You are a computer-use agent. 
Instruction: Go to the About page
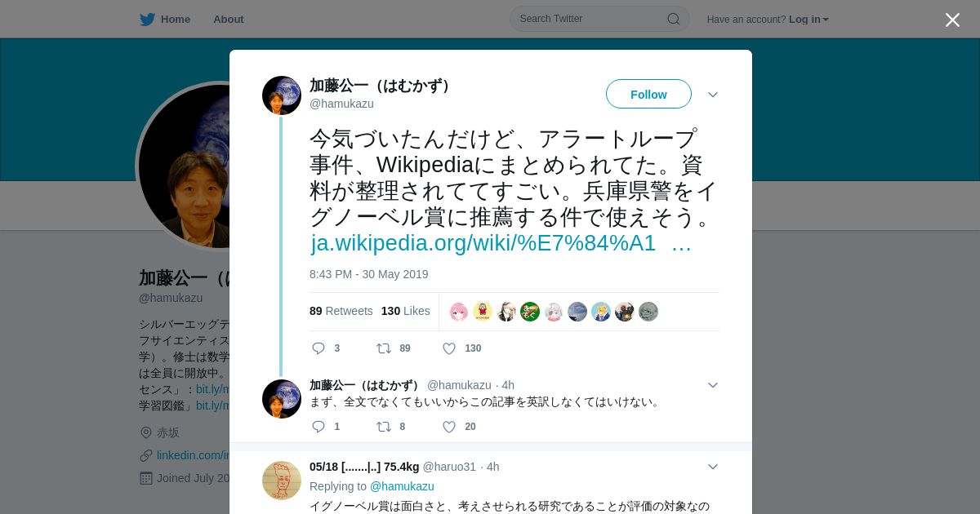point(229,20)
